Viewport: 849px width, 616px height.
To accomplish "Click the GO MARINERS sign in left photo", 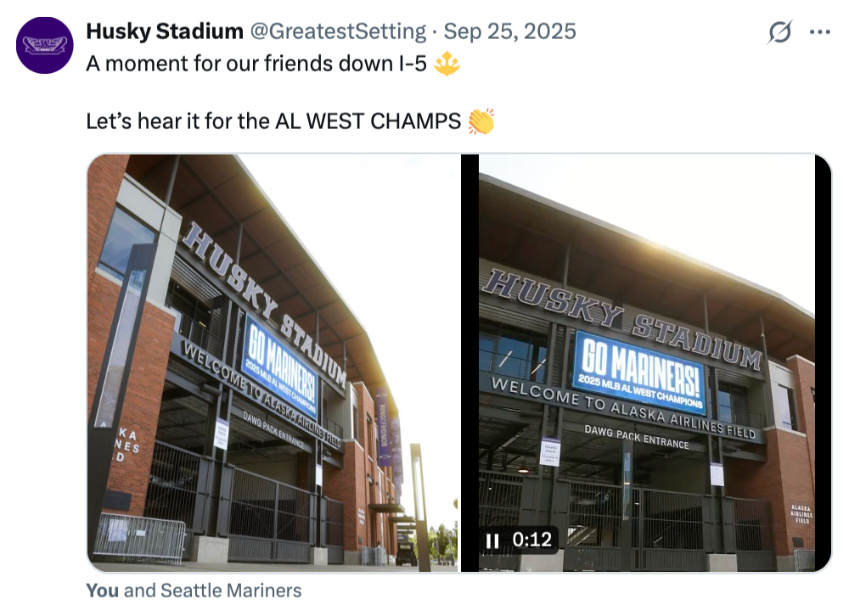I will [x=280, y=357].
